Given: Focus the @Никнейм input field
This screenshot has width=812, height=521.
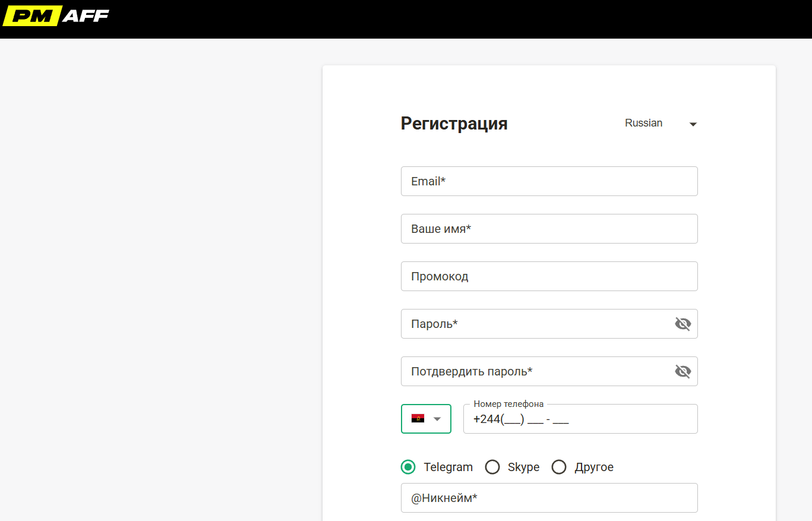Looking at the screenshot, I should click(x=549, y=498).
